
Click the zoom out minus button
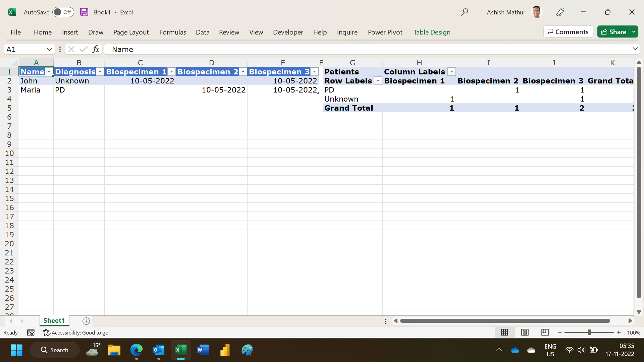click(x=559, y=333)
